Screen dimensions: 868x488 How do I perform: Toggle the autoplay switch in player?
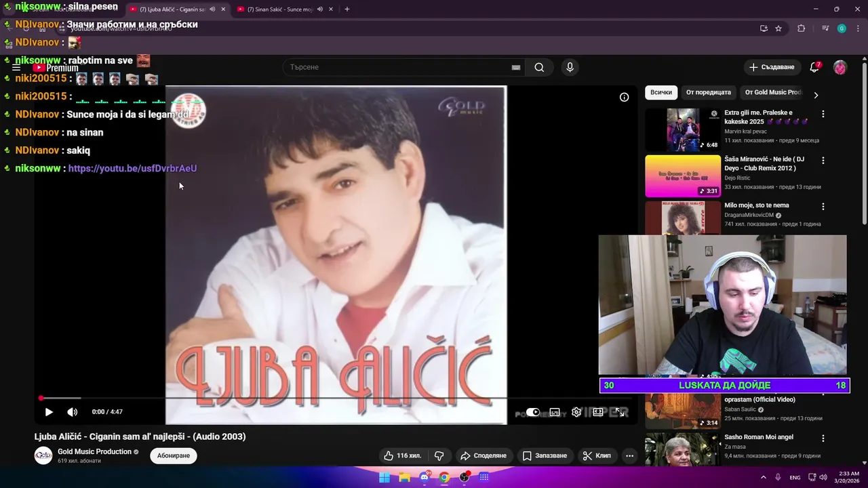(533, 412)
